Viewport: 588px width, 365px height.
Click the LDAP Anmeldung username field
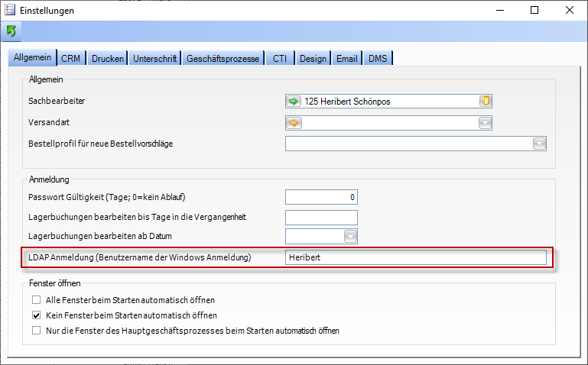click(415, 258)
